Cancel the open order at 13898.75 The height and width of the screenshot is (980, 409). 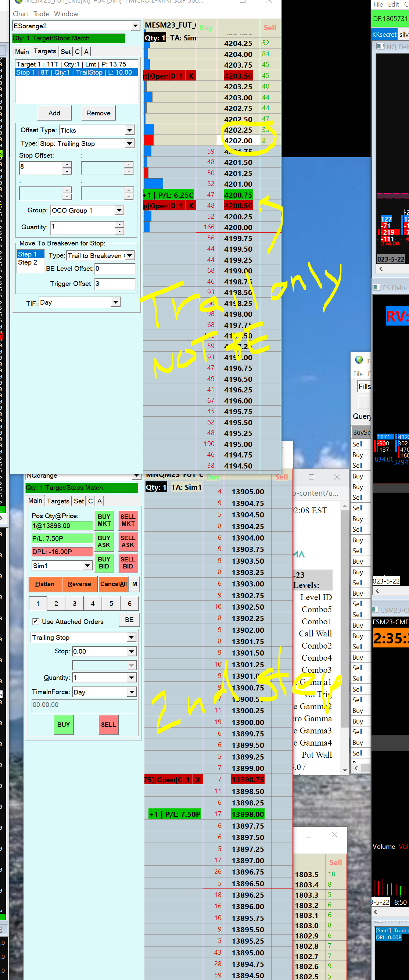click(198, 779)
